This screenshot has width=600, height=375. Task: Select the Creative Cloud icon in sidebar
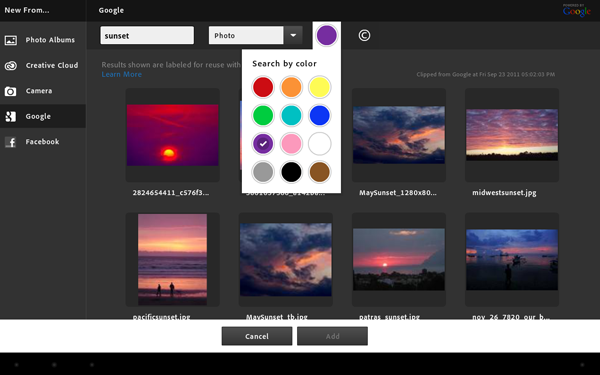click(11, 65)
